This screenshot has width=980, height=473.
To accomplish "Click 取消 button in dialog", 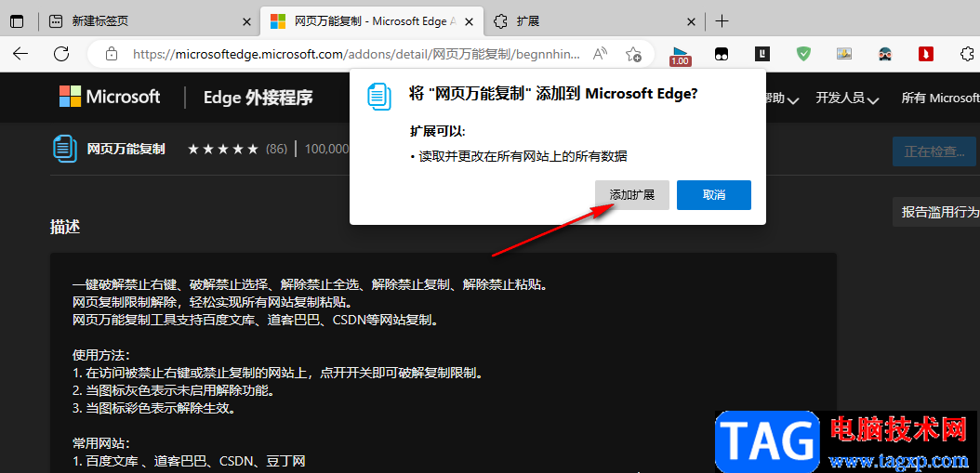I will (x=714, y=195).
